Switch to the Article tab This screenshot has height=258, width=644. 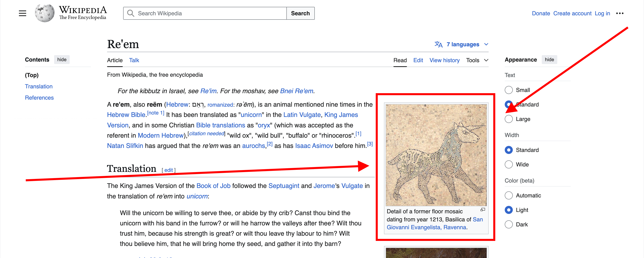[115, 60]
